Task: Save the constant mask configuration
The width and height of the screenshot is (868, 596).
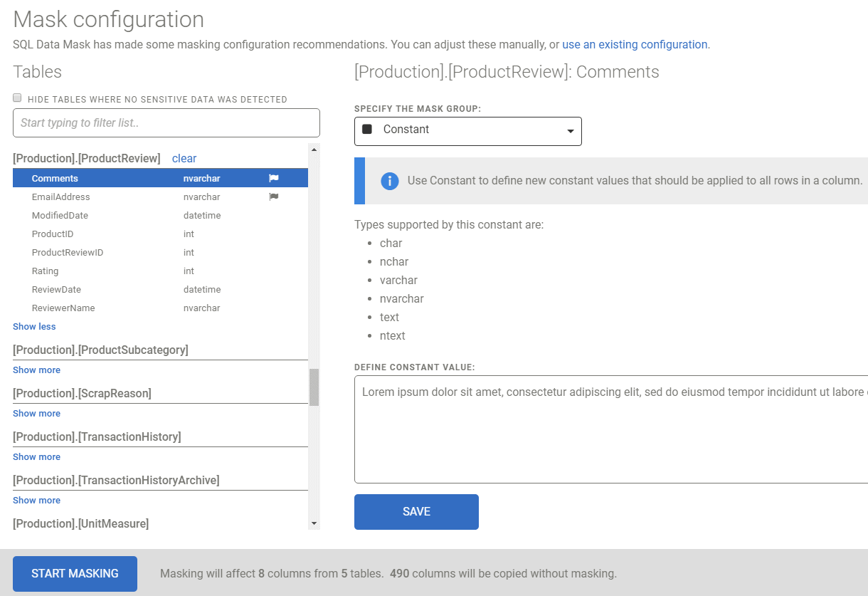Action: point(416,511)
